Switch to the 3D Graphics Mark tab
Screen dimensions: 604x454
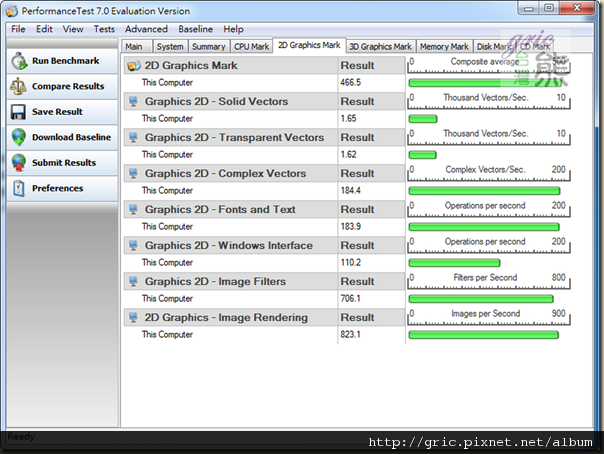381,47
